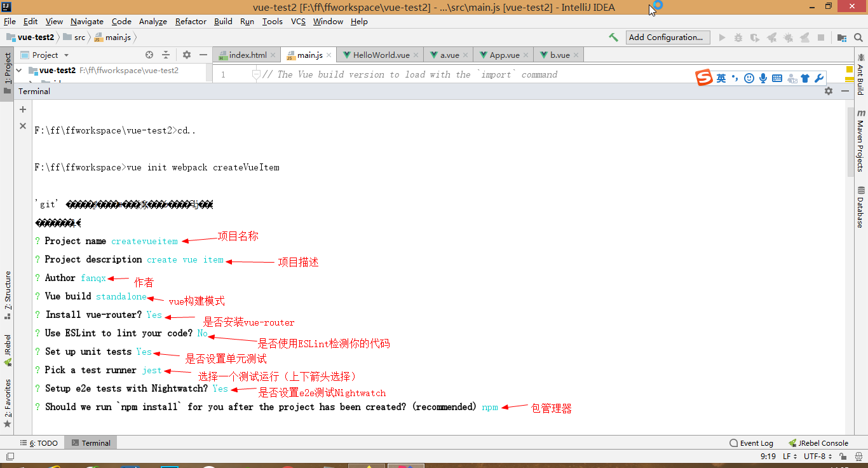Close the index.html editor tab
Screen dimensions: 868x468
point(273,55)
